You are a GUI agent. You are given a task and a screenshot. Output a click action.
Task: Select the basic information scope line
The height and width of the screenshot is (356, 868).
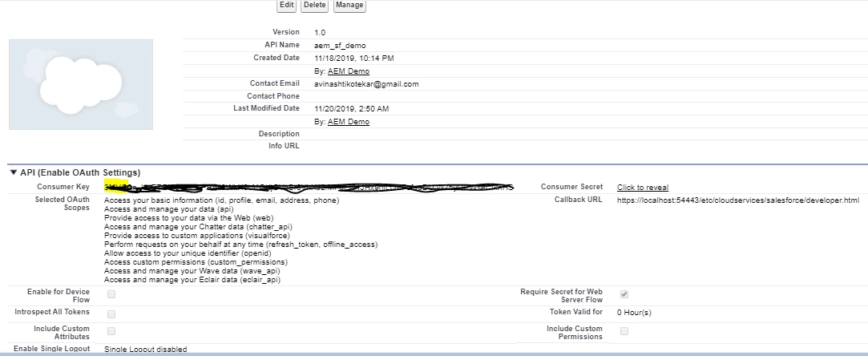click(x=221, y=200)
